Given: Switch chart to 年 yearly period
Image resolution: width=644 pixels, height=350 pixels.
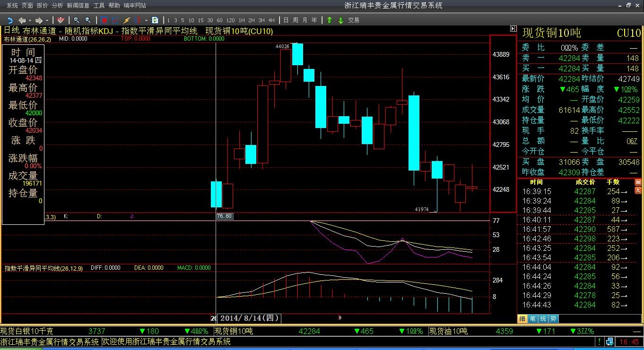Looking at the screenshot, I should 314,20.
